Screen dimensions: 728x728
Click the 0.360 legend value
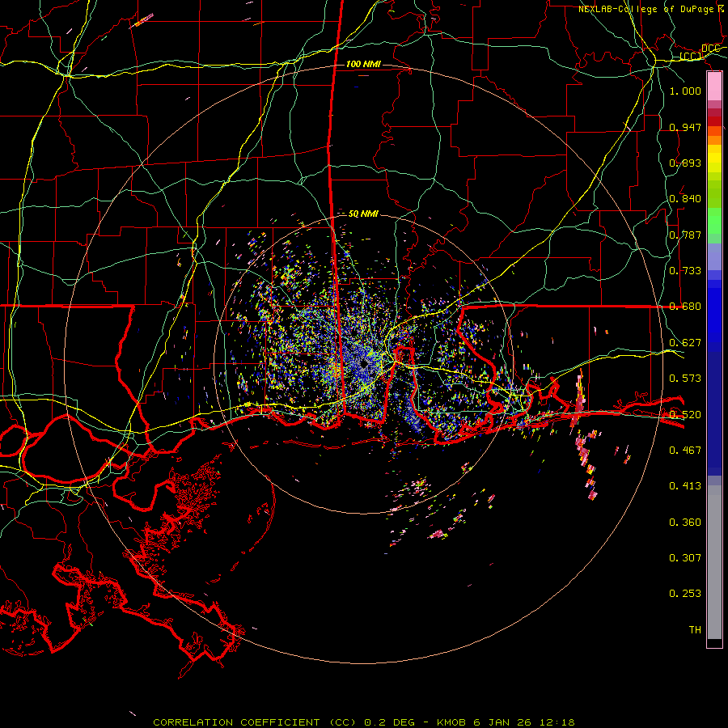[685, 523]
